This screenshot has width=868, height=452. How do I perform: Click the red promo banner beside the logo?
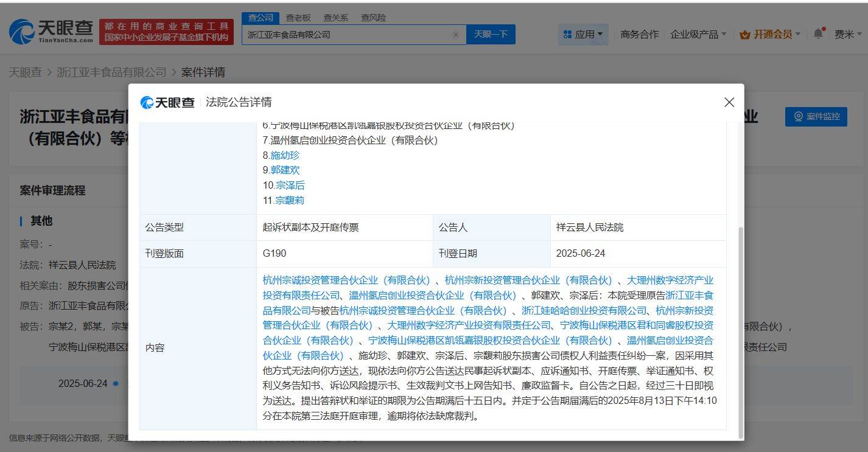166,30
